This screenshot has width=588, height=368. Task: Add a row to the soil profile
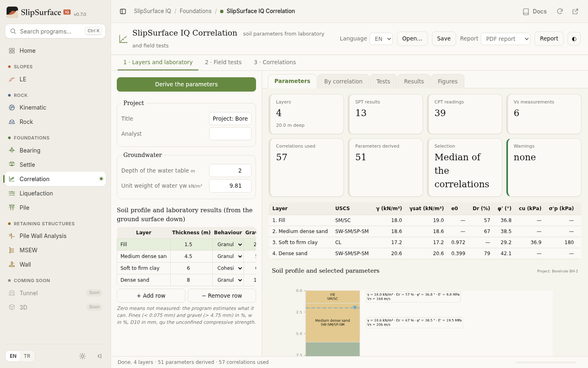pyautogui.click(x=151, y=296)
